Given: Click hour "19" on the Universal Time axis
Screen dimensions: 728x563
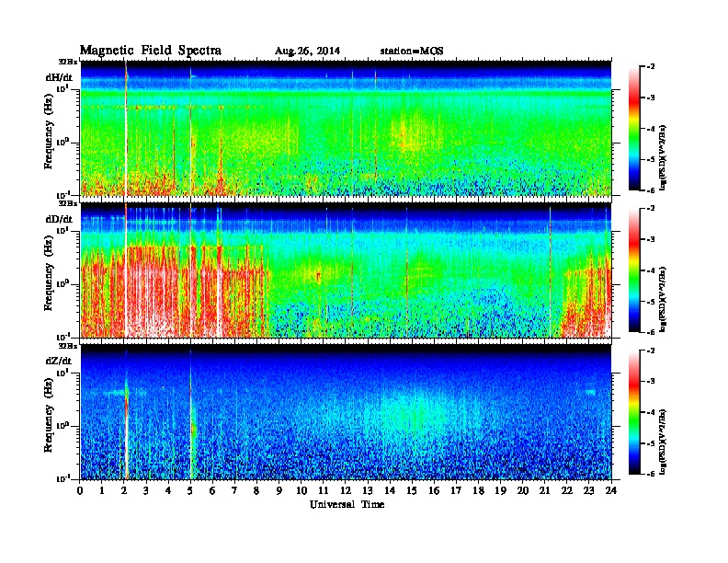Looking at the screenshot, I should (x=500, y=490).
